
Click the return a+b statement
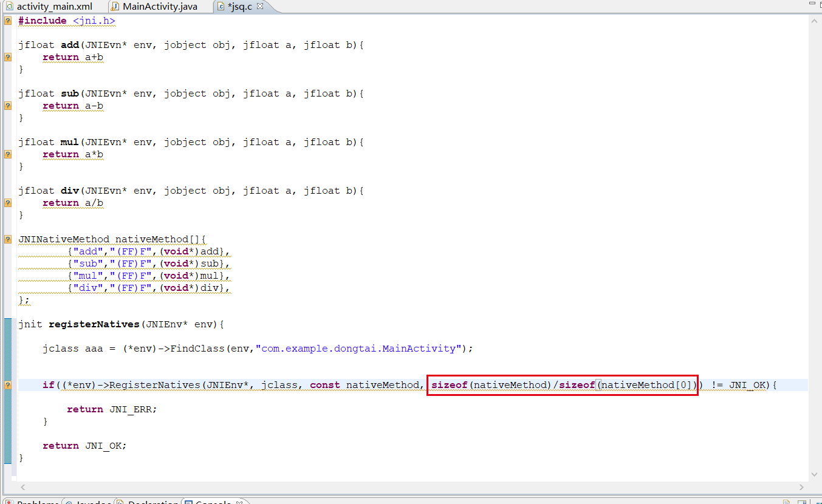coord(73,57)
